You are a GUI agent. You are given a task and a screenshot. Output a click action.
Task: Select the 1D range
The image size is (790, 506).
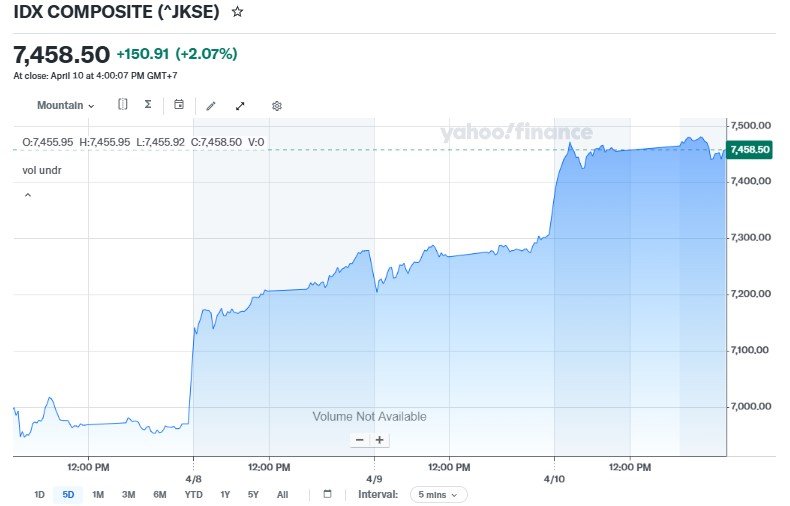[39, 494]
